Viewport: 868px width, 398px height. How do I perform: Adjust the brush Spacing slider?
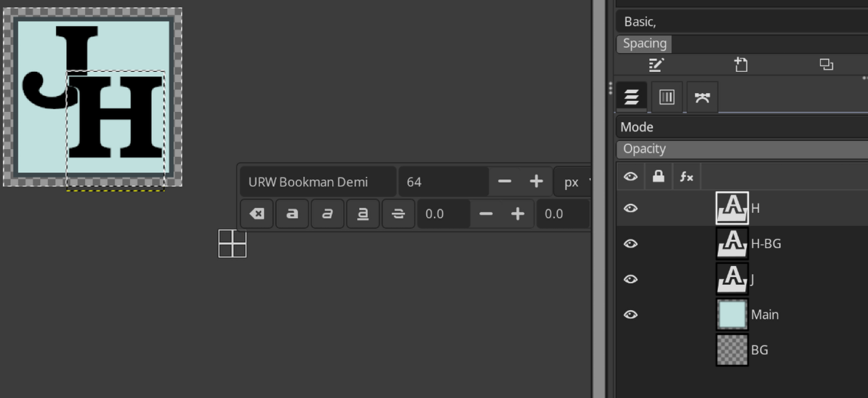pos(742,44)
